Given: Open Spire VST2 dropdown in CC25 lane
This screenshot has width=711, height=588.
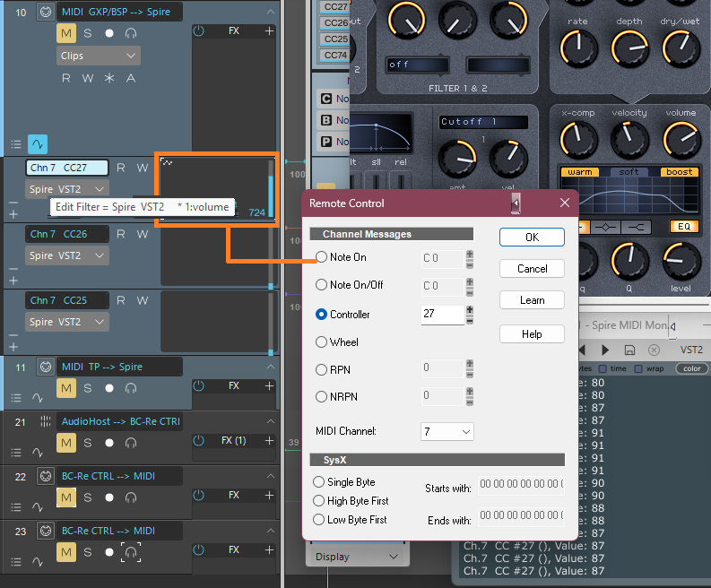Looking at the screenshot, I should click(67, 322).
